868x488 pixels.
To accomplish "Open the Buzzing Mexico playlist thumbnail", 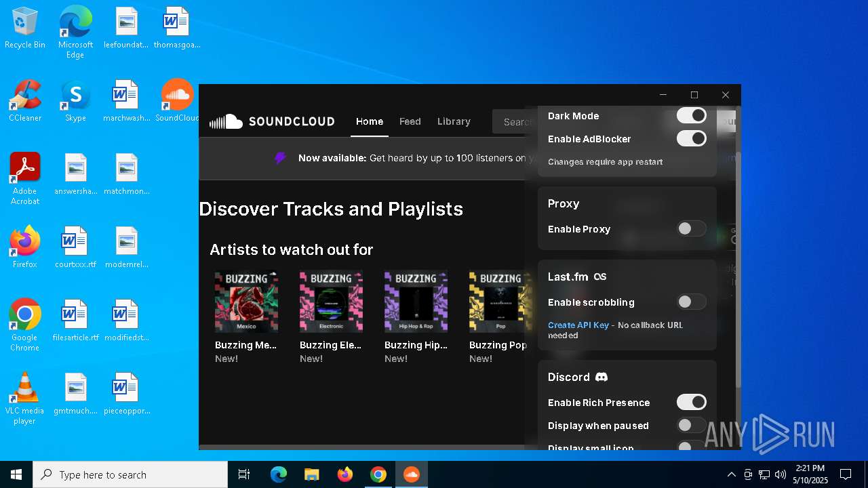I will 246,302.
